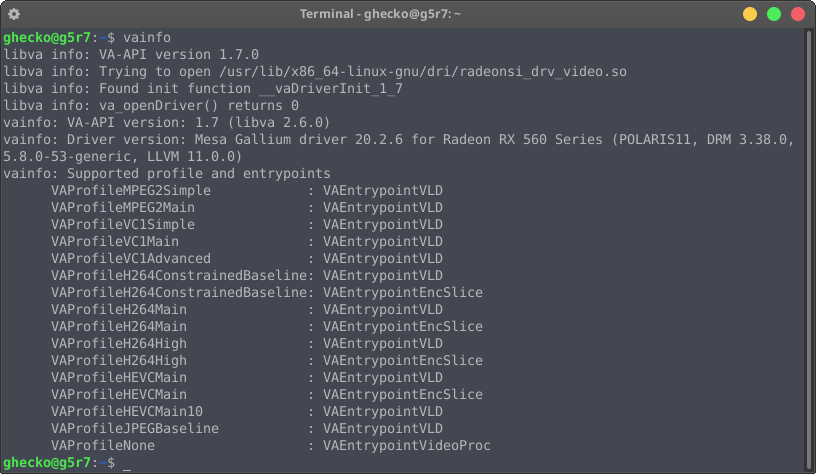816x474 pixels.
Task: Minimize the terminal with the yellow button
Action: pyautogui.click(x=749, y=14)
